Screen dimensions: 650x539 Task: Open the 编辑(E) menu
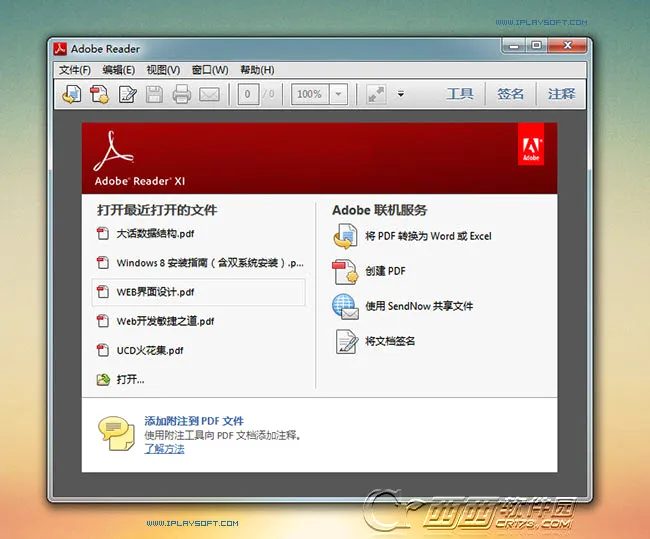pos(119,70)
